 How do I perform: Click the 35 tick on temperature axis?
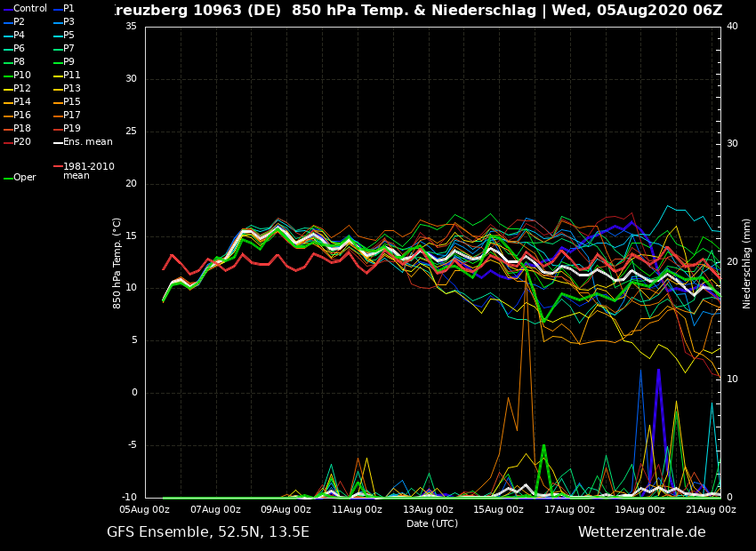(131, 27)
